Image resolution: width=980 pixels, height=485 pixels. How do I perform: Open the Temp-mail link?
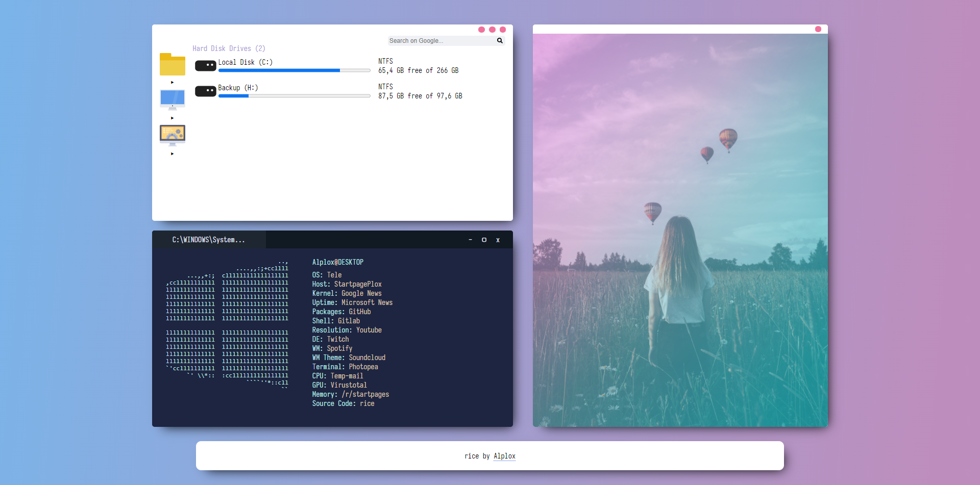point(347,376)
